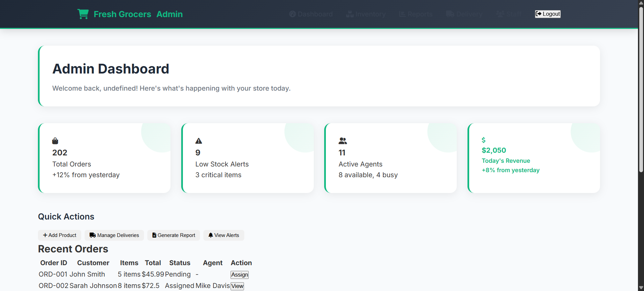Click the $45.99 total cell
The width and height of the screenshot is (644, 291).
pos(153,274)
